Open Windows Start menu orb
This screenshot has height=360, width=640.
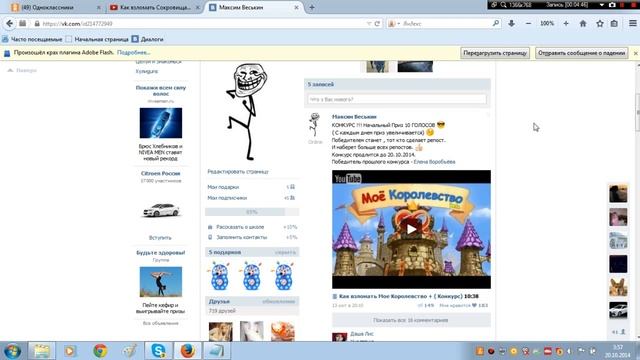pyautogui.click(x=12, y=351)
